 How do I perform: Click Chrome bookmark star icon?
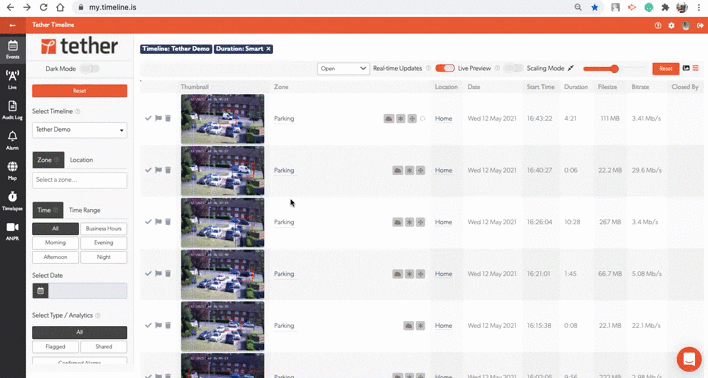click(x=595, y=7)
